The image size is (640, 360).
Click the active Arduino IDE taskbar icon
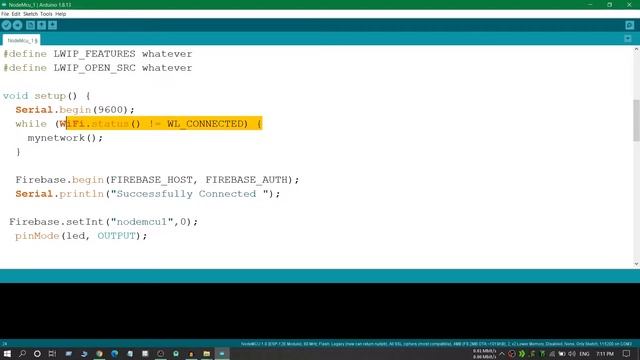point(222,353)
